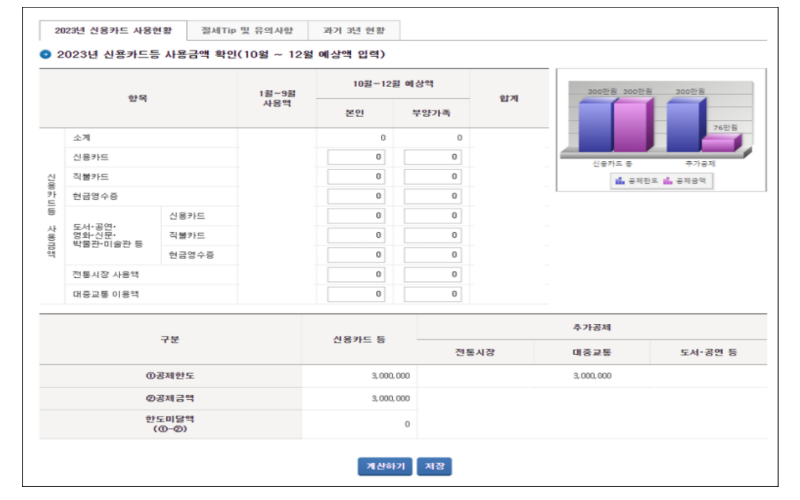Click the 합계 column header

[x=509, y=98]
